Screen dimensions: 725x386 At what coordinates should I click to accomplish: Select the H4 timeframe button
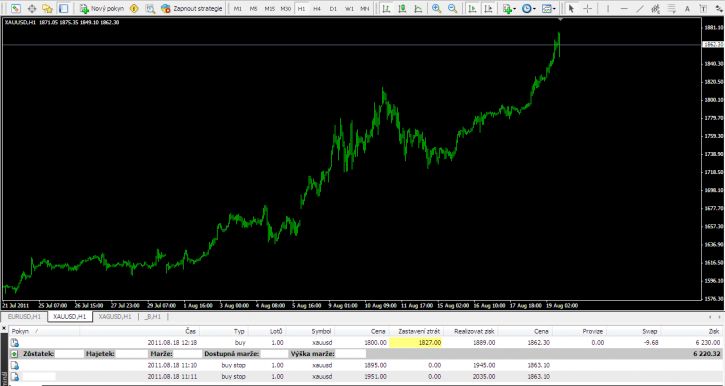pyautogui.click(x=317, y=8)
